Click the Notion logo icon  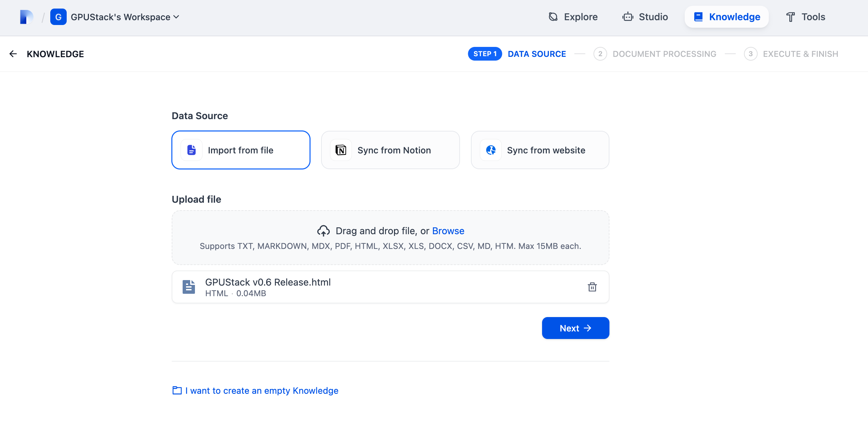(x=341, y=150)
